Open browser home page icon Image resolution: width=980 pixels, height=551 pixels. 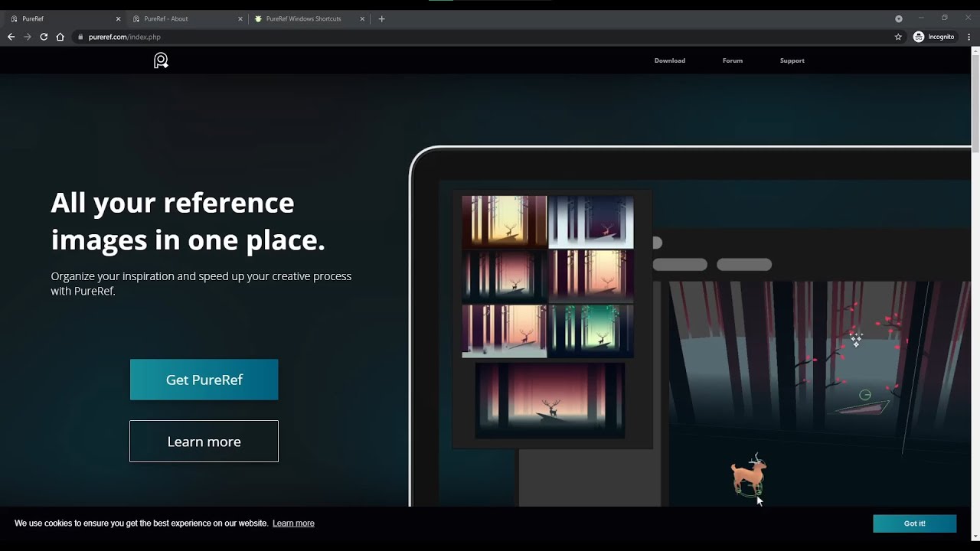(x=60, y=37)
